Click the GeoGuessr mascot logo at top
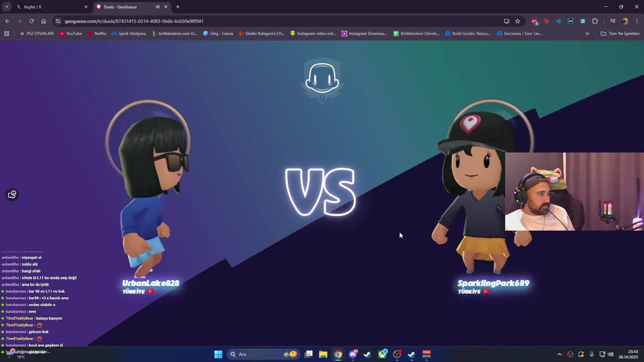Viewport: 644px width, 362px height. pos(322,79)
